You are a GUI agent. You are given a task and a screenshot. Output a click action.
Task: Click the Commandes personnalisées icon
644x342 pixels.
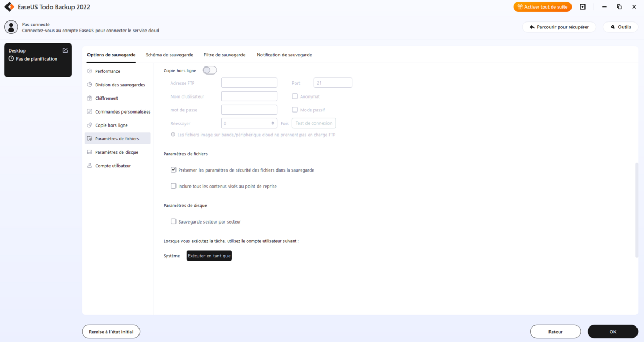90,111
